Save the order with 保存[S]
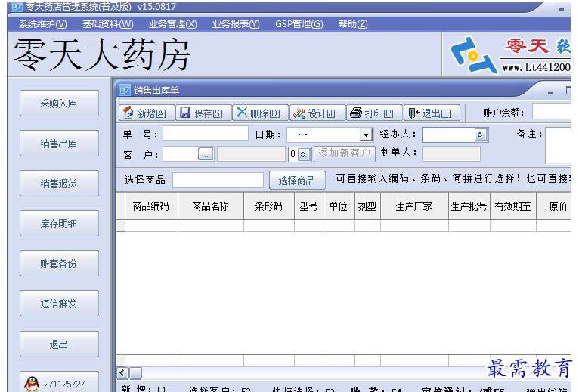 pos(203,113)
